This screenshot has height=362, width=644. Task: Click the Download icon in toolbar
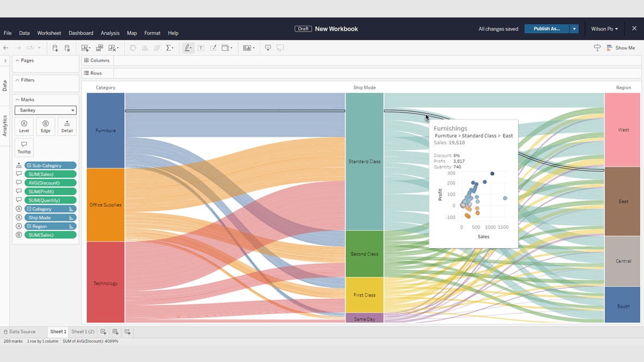tap(268, 48)
